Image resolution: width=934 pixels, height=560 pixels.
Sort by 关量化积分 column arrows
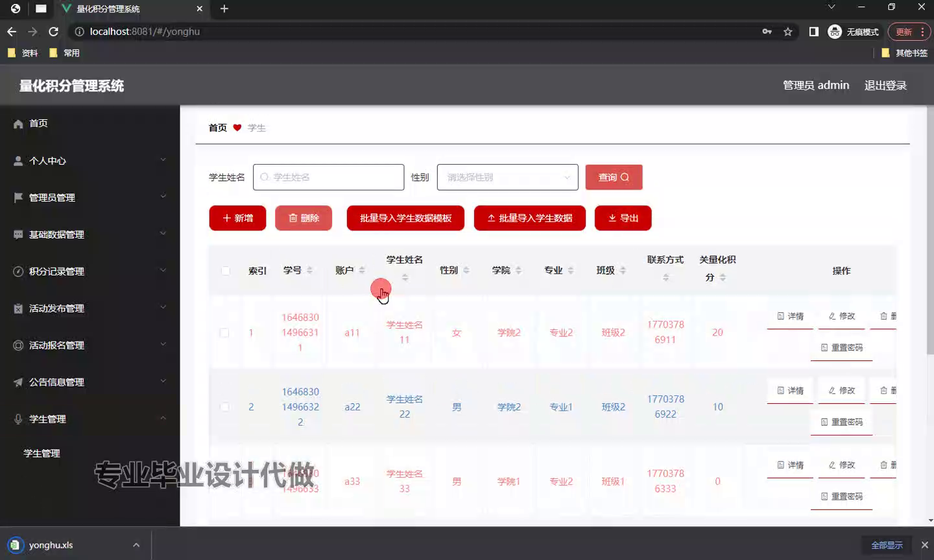723,277
